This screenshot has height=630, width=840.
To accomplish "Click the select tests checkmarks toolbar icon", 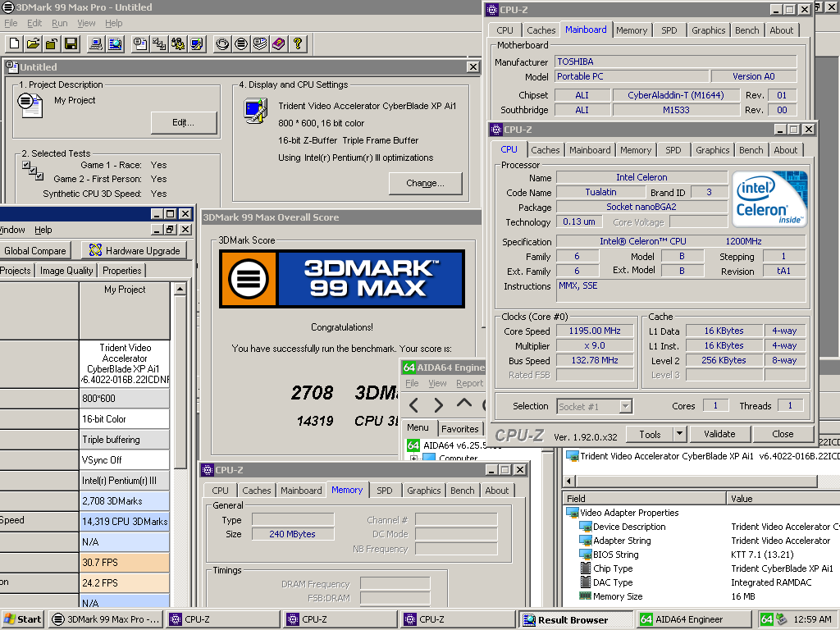I will pos(159,44).
